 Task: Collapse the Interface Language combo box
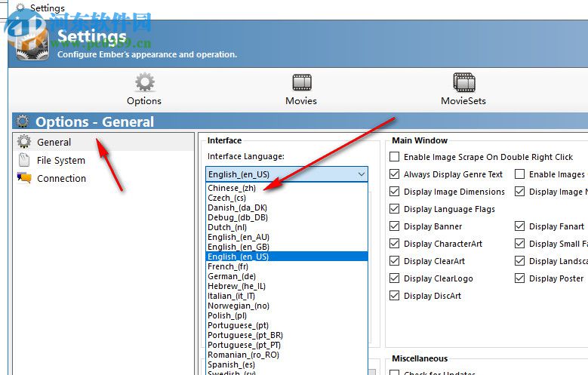(x=361, y=174)
